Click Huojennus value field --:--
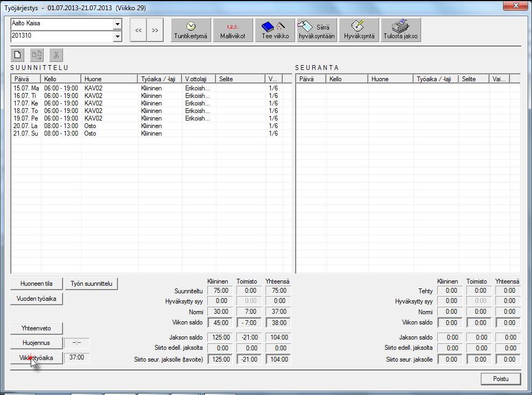 tap(76, 343)
